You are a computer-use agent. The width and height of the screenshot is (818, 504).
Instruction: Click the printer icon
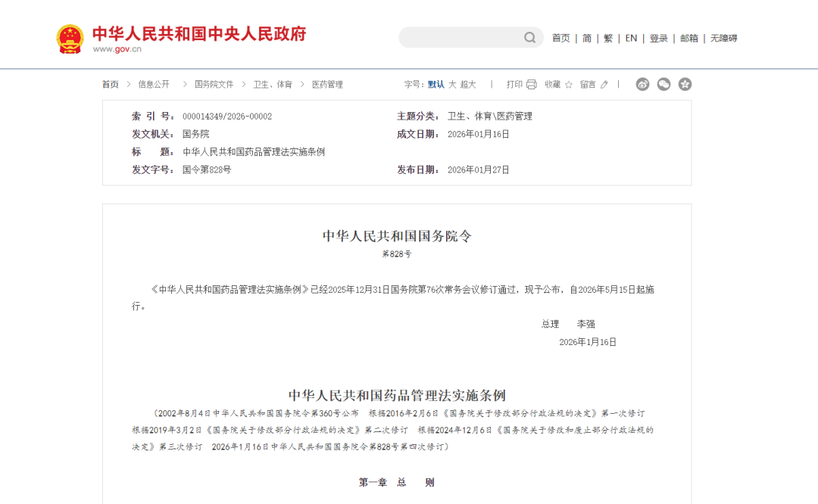[532, 85]
